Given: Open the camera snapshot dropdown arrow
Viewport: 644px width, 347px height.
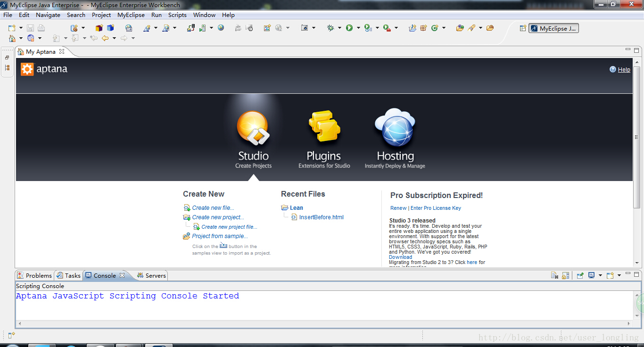Looking at the screenshot, I should [314, 28].
